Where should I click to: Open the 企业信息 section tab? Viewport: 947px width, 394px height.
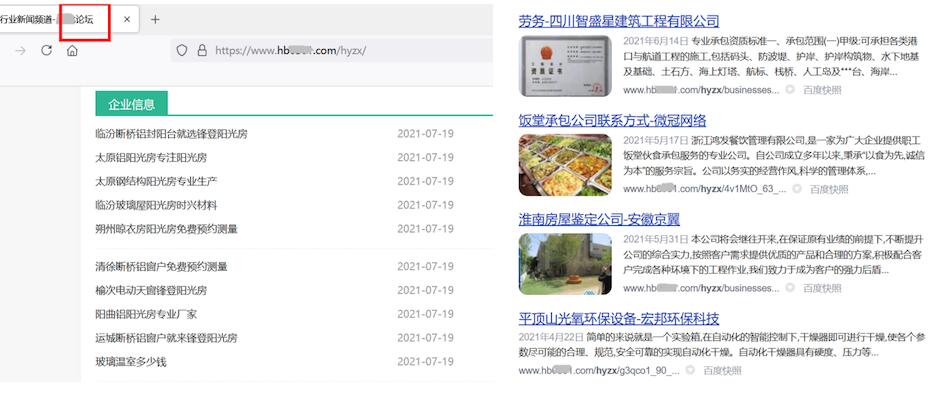(132, 104)
